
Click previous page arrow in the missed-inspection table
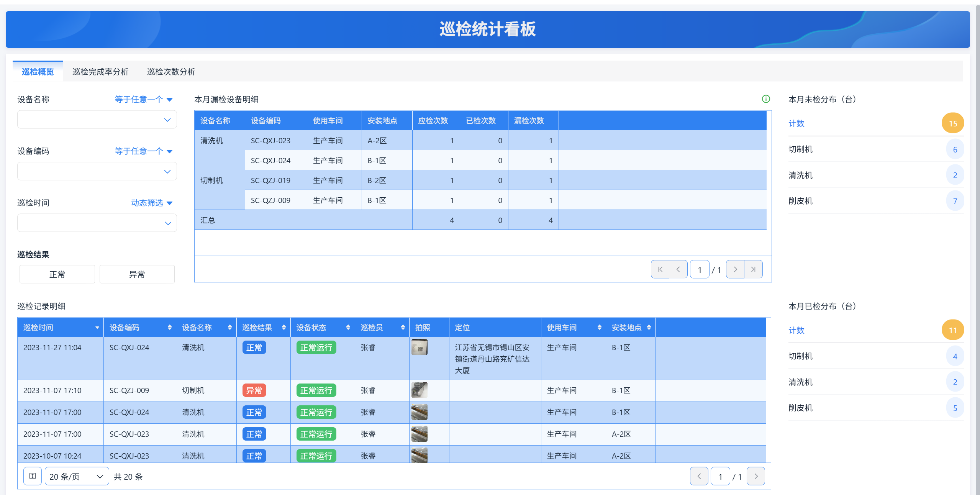click(x=678, y=269)
